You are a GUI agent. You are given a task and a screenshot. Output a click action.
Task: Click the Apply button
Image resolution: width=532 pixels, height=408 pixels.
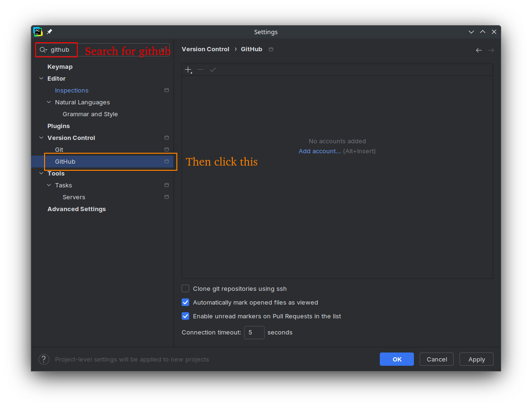point(476,359)
